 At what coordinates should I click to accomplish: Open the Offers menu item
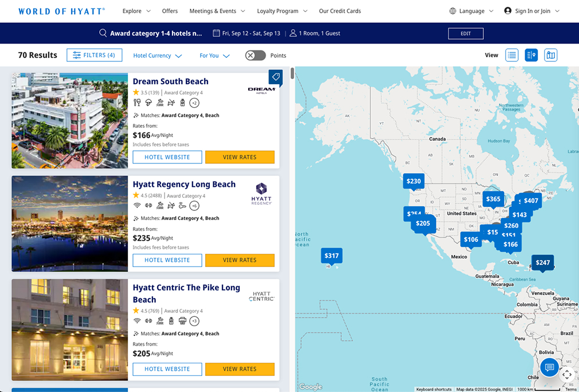(x=170, y=11)
